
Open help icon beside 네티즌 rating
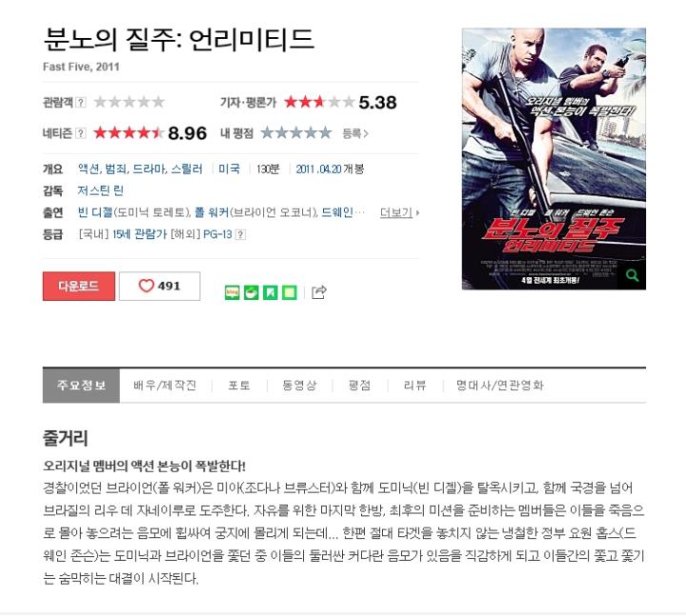80,133
